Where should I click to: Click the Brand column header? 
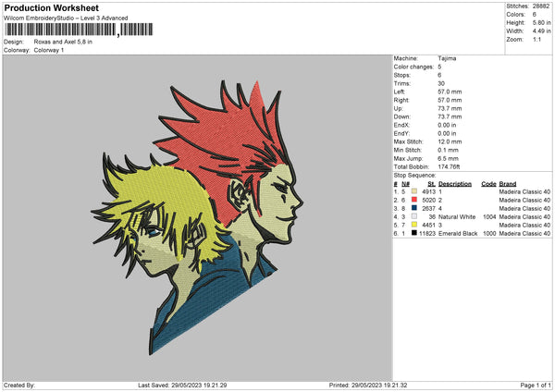[x=508, y=184]
